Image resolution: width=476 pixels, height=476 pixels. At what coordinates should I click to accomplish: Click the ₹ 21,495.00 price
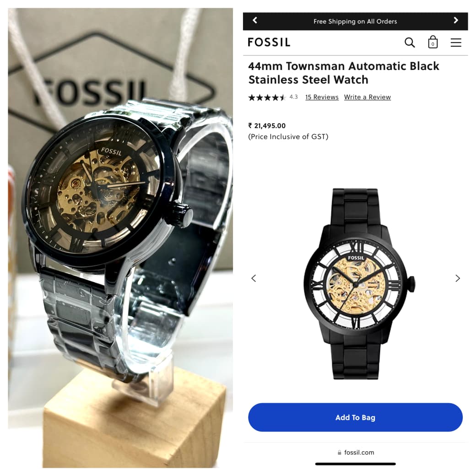pyautogui.click(x=267, y=126)
